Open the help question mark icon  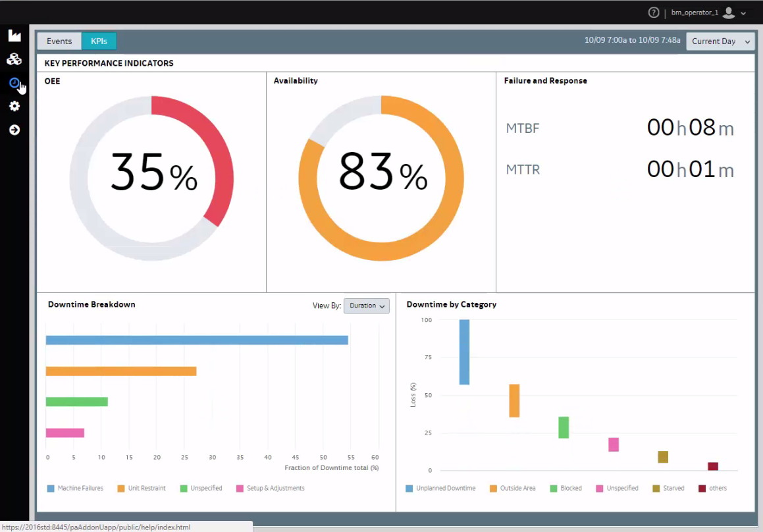(654, 13)
